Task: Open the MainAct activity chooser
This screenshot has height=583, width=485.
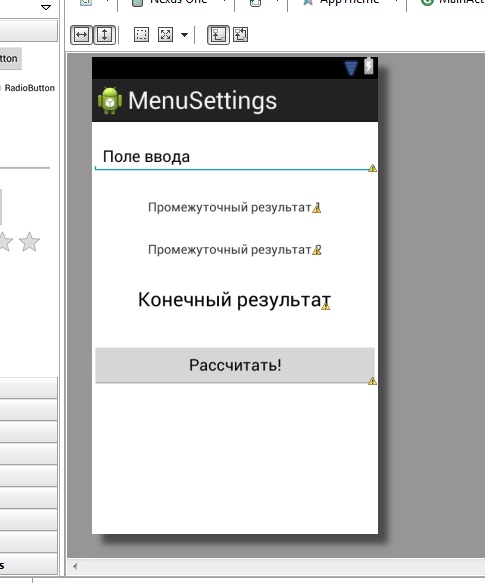Action: tap(452, 2)
